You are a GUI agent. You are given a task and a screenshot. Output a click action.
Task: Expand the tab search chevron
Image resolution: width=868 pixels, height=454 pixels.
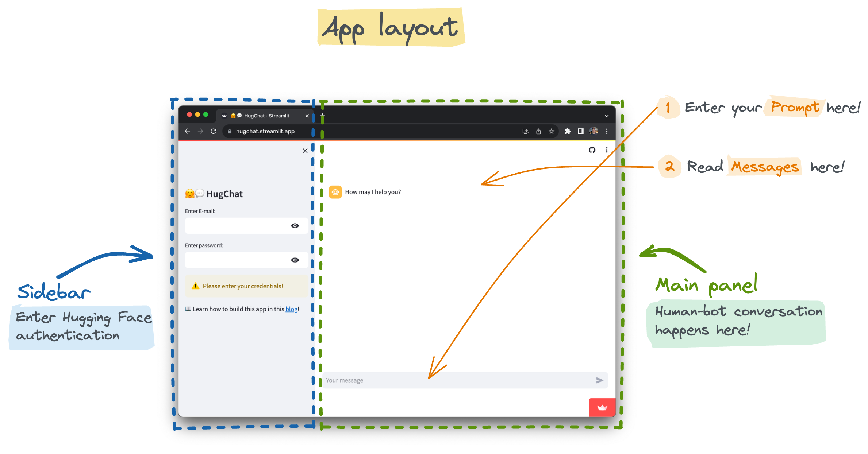tap(607, 116)
